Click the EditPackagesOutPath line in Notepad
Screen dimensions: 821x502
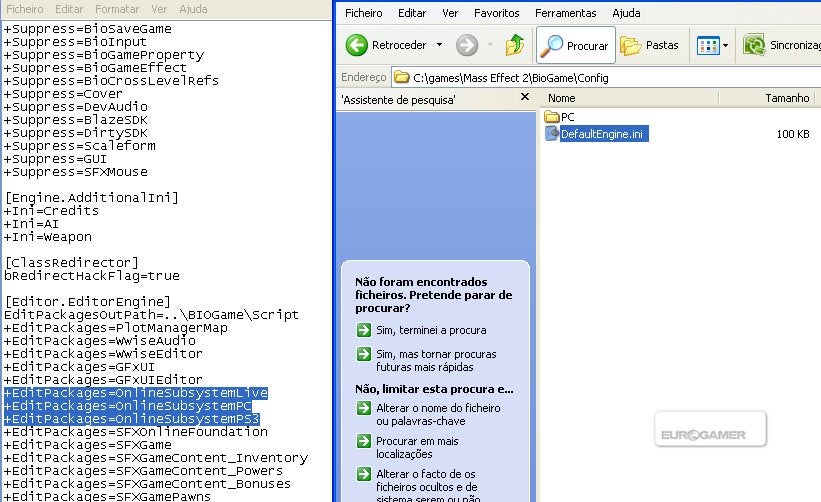(x=151, y=315)
